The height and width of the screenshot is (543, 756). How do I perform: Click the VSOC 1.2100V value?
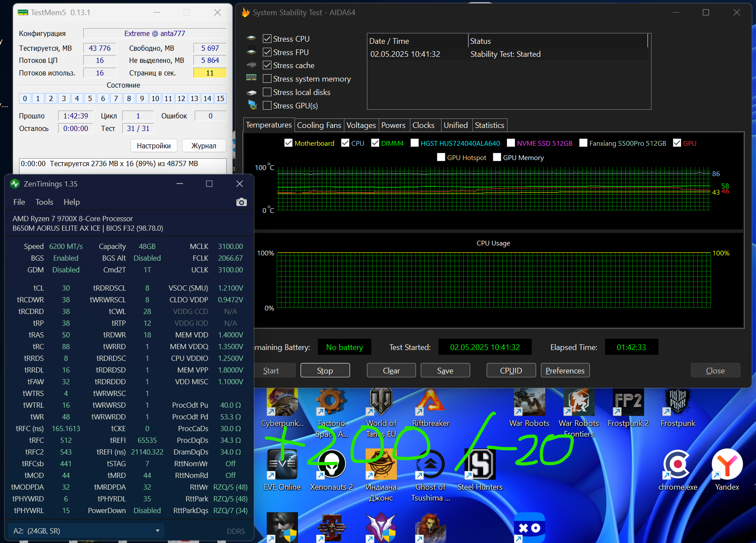230,288
